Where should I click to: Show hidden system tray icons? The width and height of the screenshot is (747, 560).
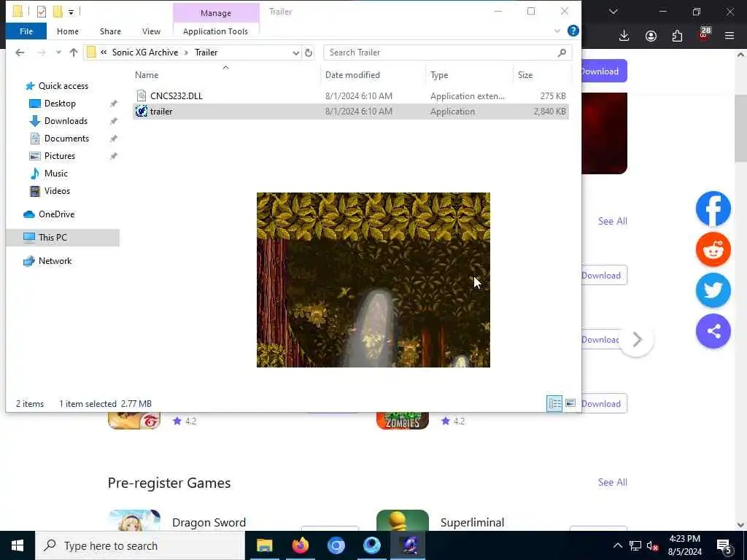pyautogui.click(x=617, y=545)
